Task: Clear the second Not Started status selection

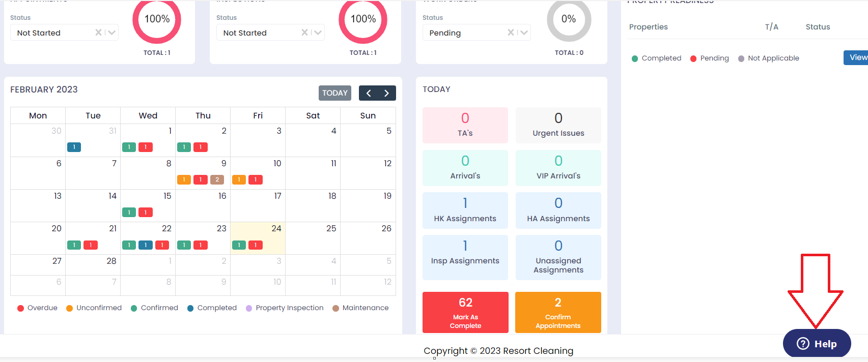Action: point(304,33)
